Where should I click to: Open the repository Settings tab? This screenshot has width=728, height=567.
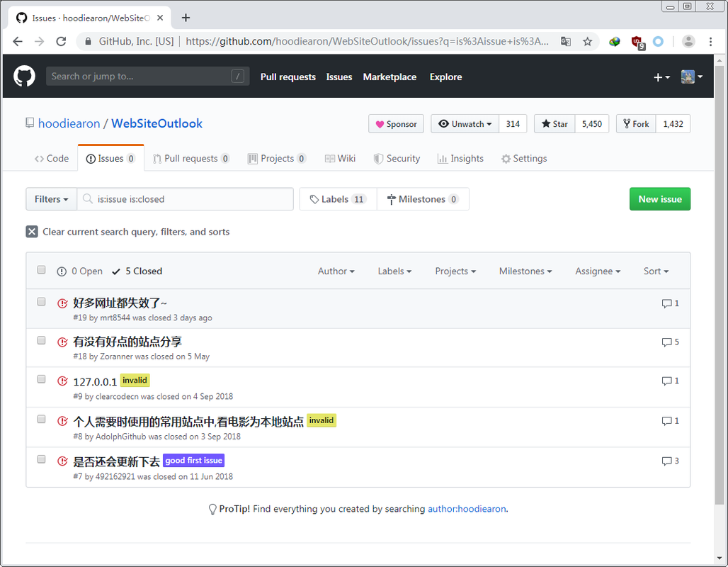pyautogui.click(x=524, y=159)
